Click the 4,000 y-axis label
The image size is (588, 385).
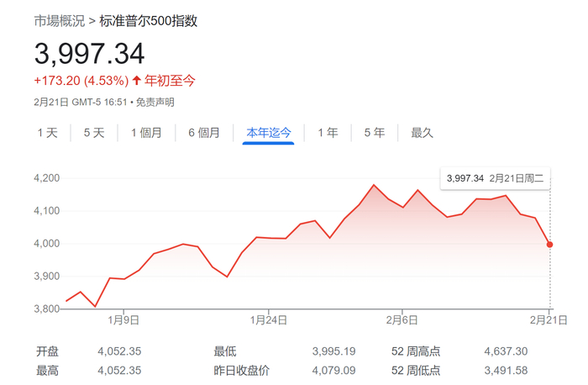coord(47,244)
